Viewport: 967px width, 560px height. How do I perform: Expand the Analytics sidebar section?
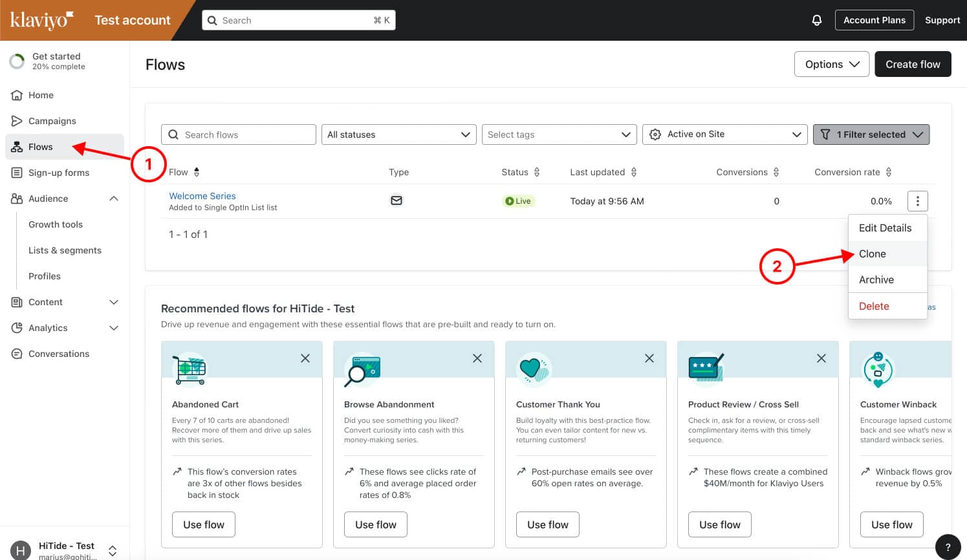click(x=114, y=328)
